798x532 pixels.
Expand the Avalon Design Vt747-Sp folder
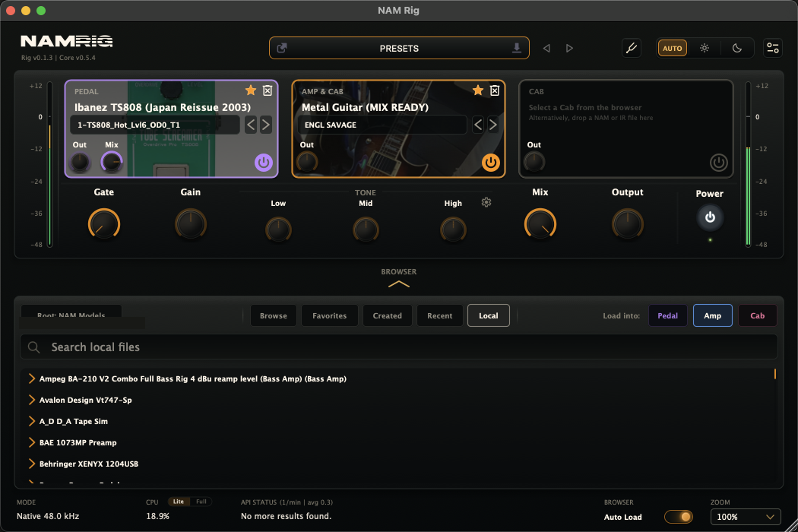(32, 401)
